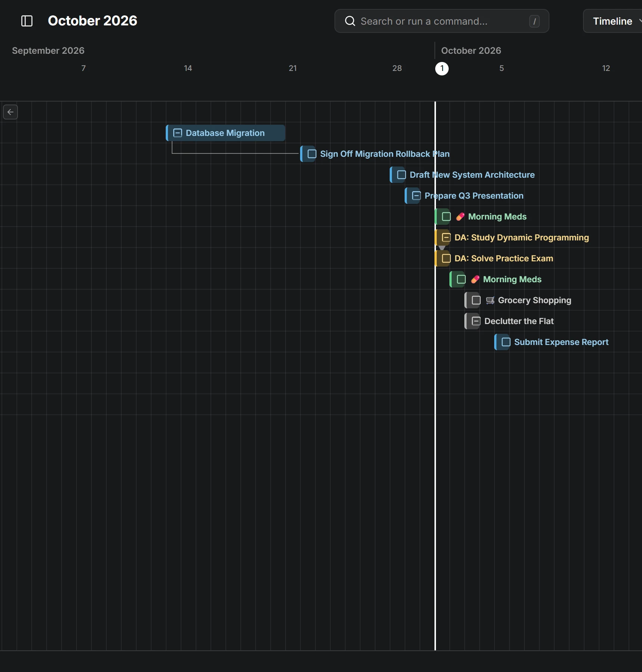Viewport: 642px width, 672px height.
Task: Select day 14 in the timeline header
Action: [x=188, y=68]
